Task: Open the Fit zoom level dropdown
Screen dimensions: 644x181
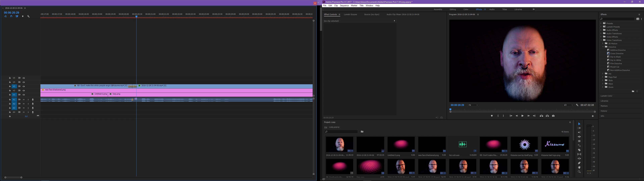Action: (473, 105)
